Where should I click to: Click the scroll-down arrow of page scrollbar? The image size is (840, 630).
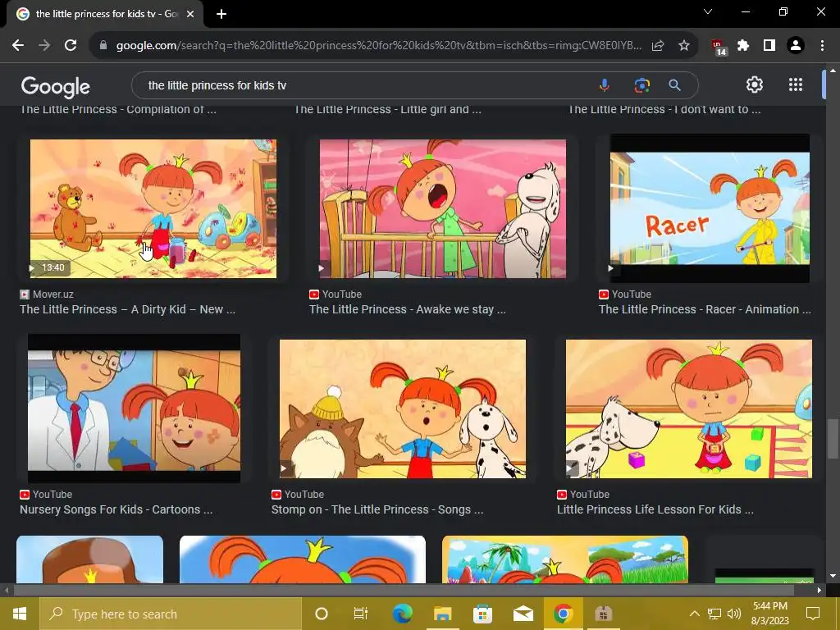[x=833, y=576]
